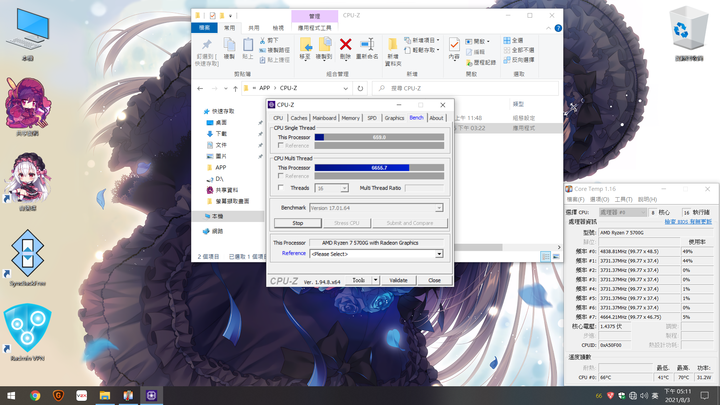Click the Invert selection icon in ribbon
Image resolution: width=720 pixels, height=405 pixels.
(507, 60)
